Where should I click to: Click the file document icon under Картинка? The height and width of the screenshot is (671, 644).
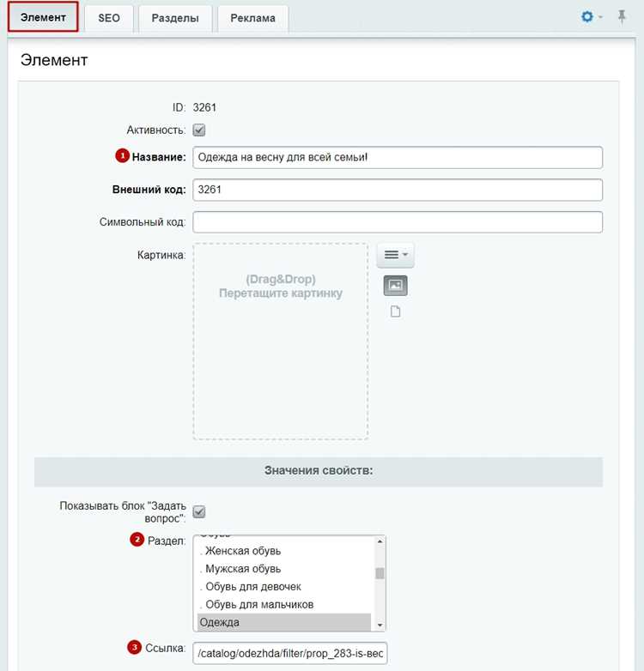coord(395,311)
